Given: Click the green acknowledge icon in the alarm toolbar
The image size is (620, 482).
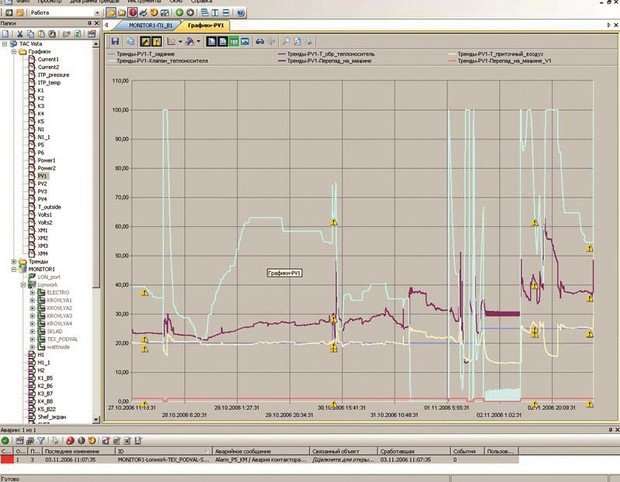Looking at the screenshot, I should [x=5, y=440].
